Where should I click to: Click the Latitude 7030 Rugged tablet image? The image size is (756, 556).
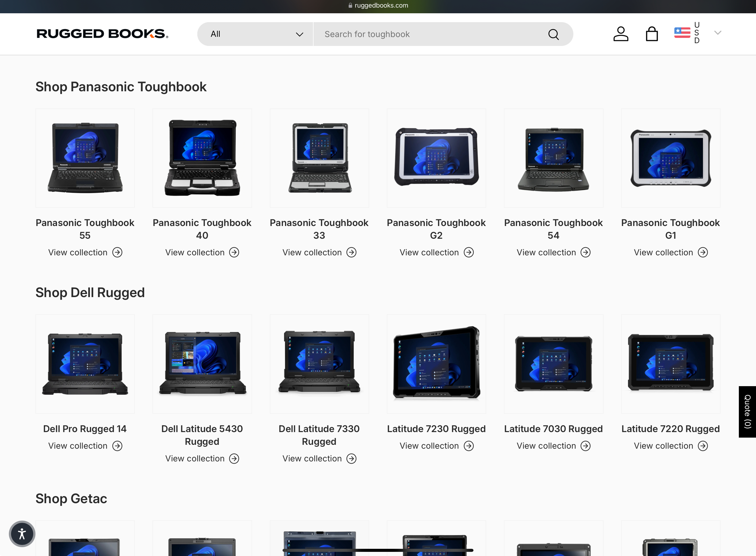pyautogui.click(x=553, y=364)
